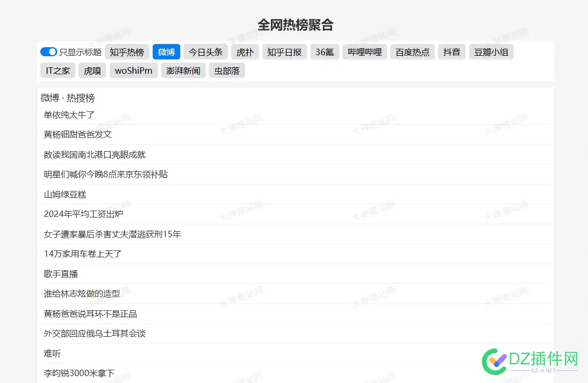The width and height of the screenshot is (588, 383).
Task: Select the 36氪 tab
Action: [324, 52]
